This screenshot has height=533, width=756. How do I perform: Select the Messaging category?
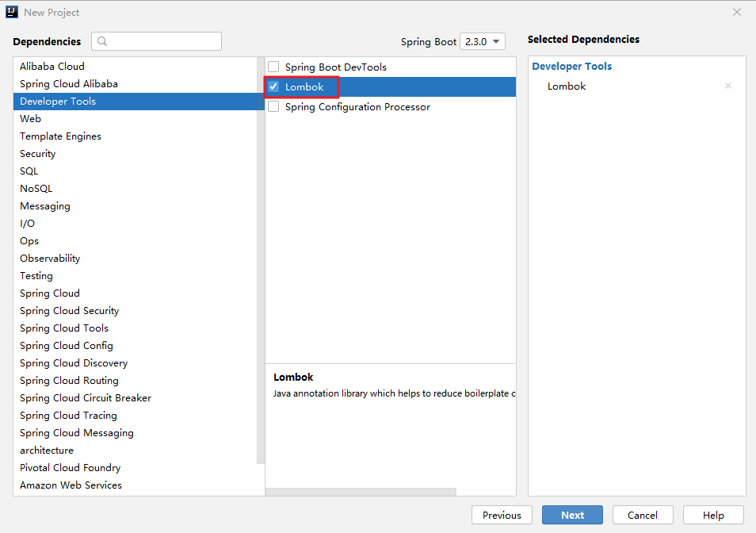point(136,206)
